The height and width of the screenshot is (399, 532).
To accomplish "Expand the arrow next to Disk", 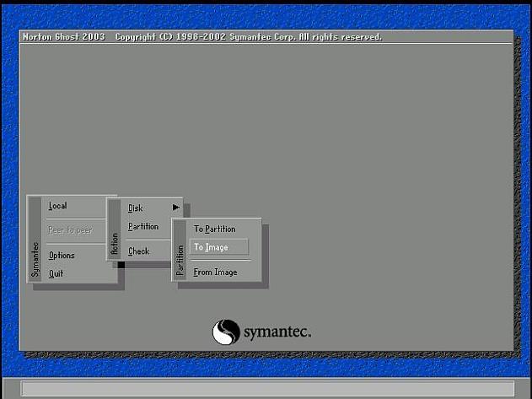I will tap(175, 208).
